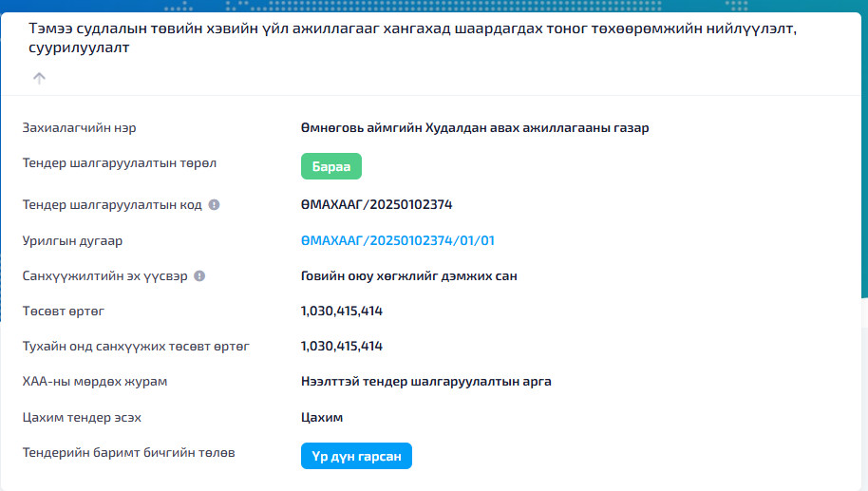Click the Говийн оюу хөгжлийг дэмжих сан value

pyautogui.click(x=408, y=276)
